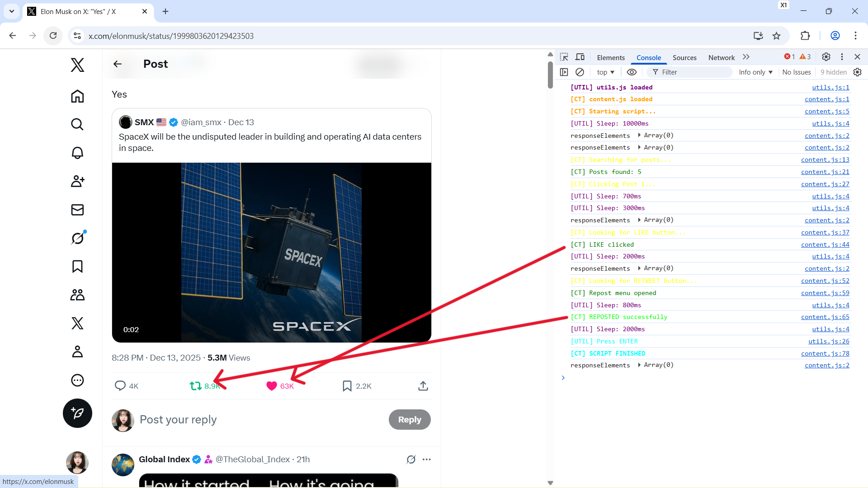Open the content.js:65 source link

tap(825, 317)
